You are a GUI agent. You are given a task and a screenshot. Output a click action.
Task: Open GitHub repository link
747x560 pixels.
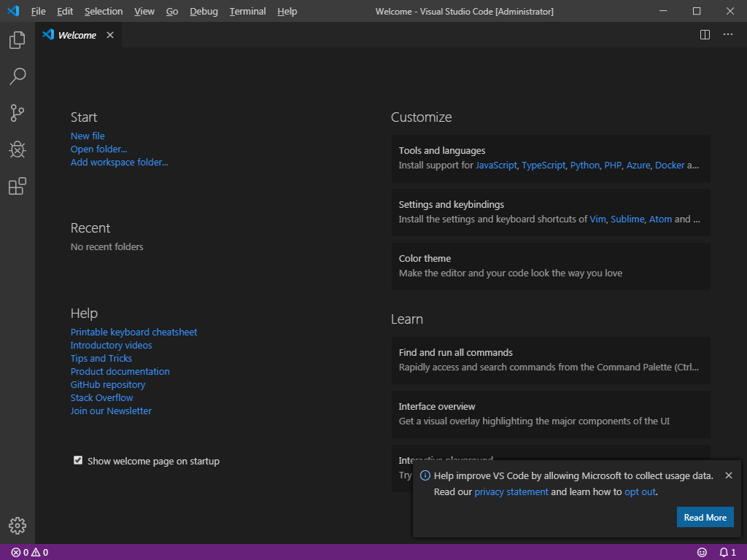click(x=108, y=384)
